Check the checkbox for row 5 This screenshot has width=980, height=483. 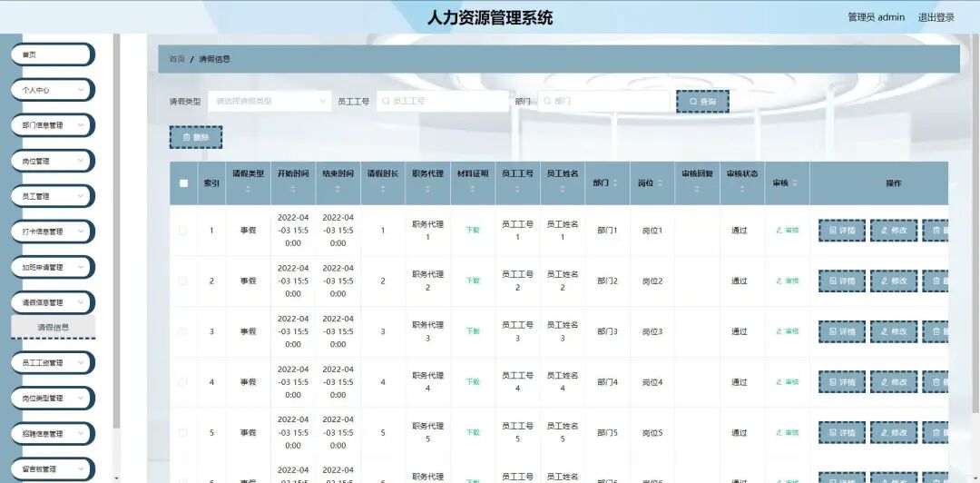click(183, 433)
